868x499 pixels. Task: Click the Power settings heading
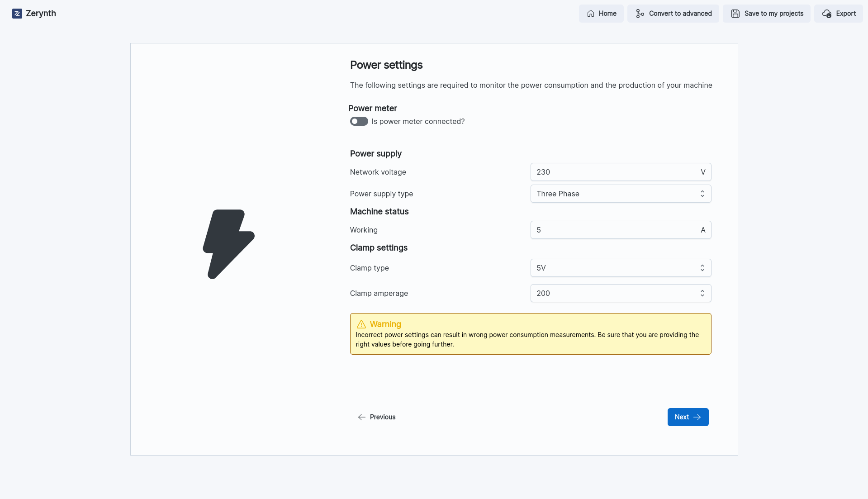[386, 65]
